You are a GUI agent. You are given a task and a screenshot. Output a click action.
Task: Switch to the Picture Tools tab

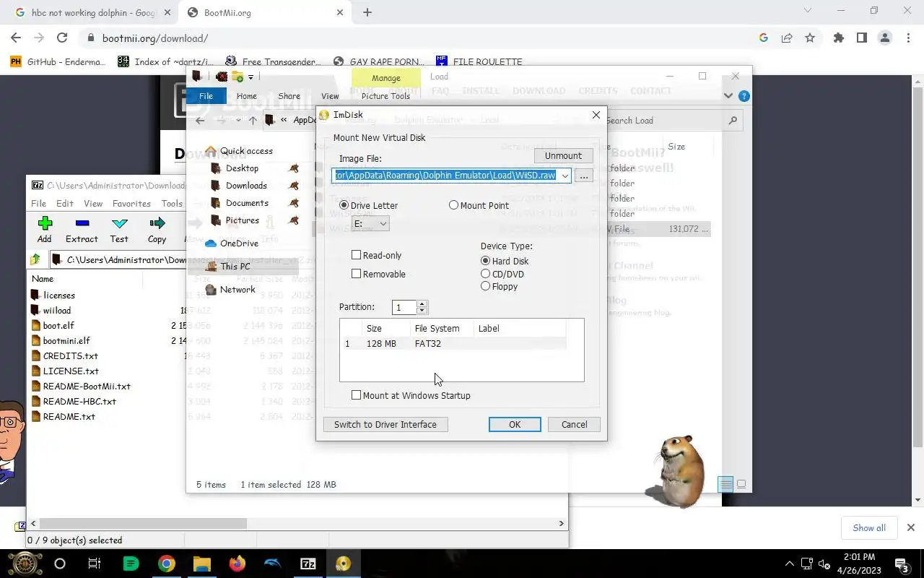(x=385, y=96)
